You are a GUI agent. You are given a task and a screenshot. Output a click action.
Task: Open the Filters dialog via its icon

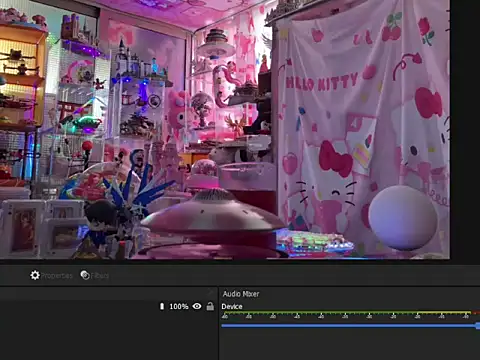85,275
